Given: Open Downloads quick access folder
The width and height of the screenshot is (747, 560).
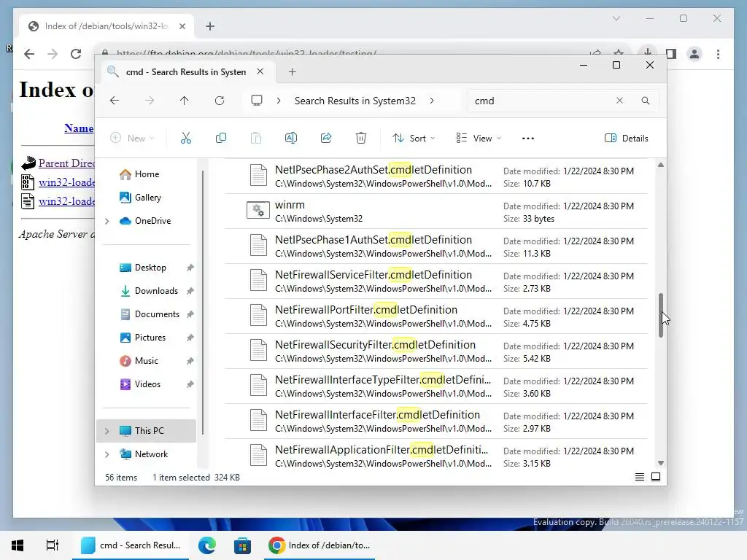Looking at the screenshot, I should click(156, 291).
